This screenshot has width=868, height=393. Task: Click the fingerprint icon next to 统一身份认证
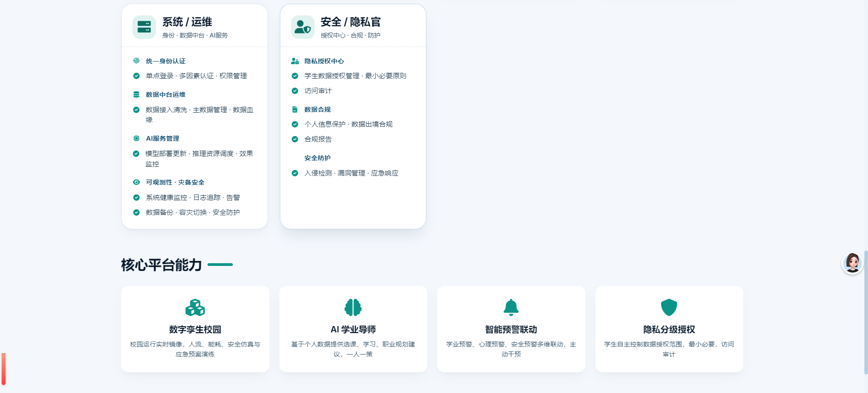(x=136, y=61)
